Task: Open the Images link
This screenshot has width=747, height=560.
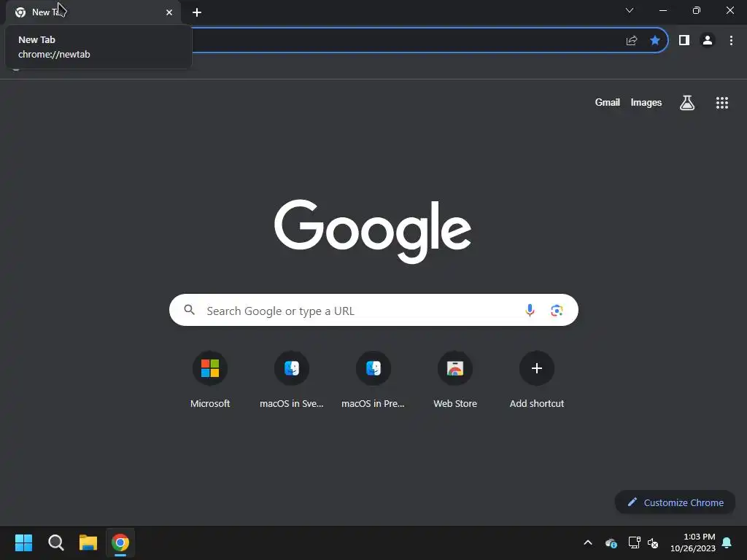Action: coord(646,102)
